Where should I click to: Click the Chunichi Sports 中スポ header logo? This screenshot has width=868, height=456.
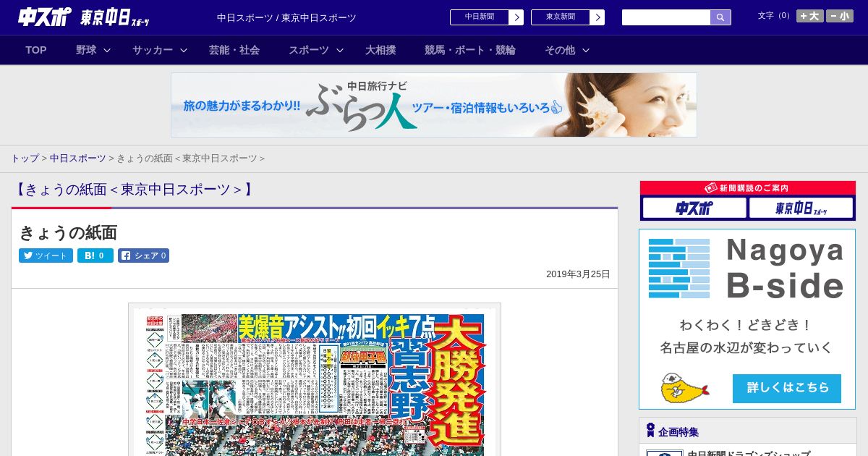coord(44,17)
